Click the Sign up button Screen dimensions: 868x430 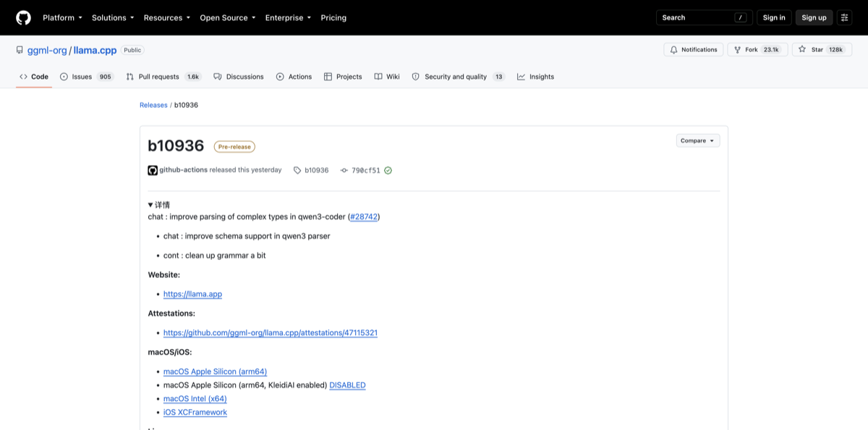pyautogui.click(x=814, y=17)
